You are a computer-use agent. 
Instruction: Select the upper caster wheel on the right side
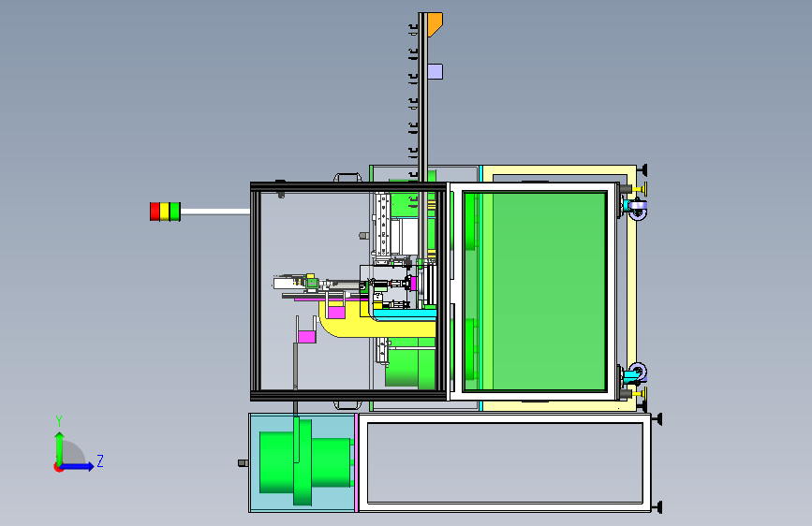click(637, 209)
